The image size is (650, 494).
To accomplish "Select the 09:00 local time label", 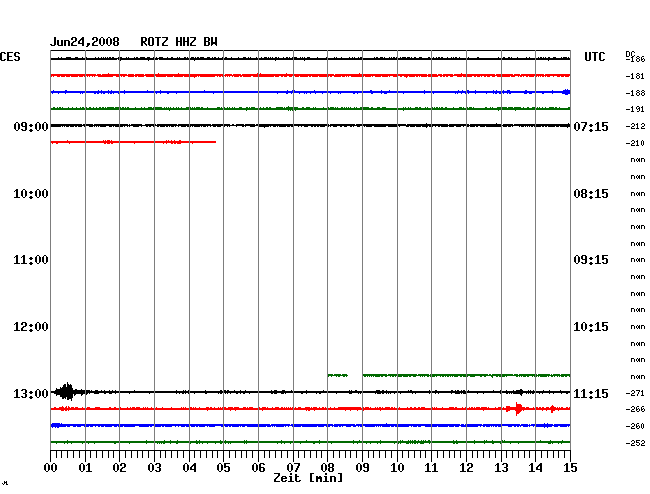I will (31, 126).
